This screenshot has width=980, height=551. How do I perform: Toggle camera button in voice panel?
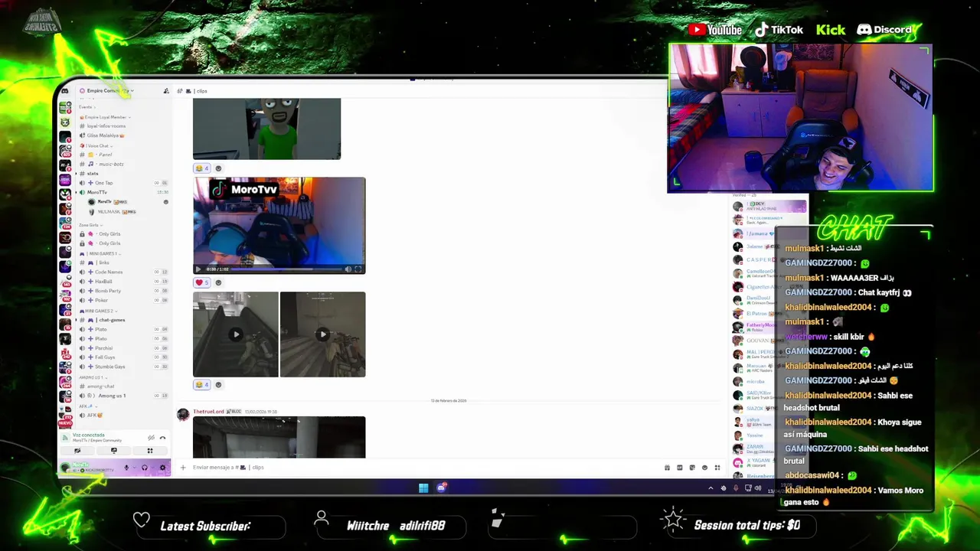77,451
